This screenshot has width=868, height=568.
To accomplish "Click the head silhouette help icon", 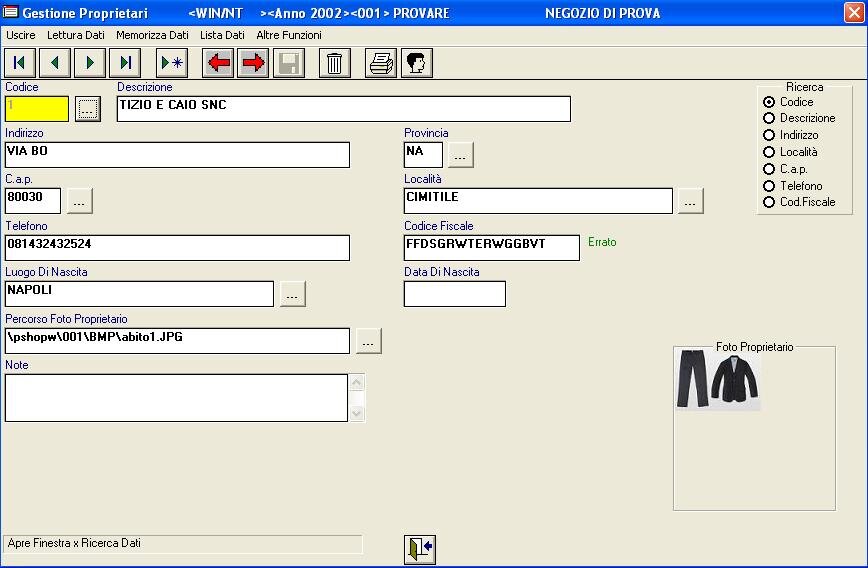I will point(416,63).
